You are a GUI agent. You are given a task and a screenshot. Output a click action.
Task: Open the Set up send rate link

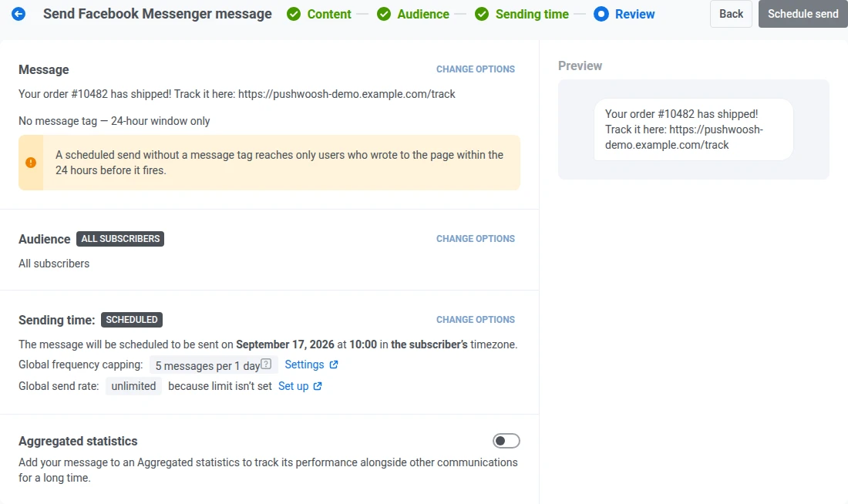(293, 386)
